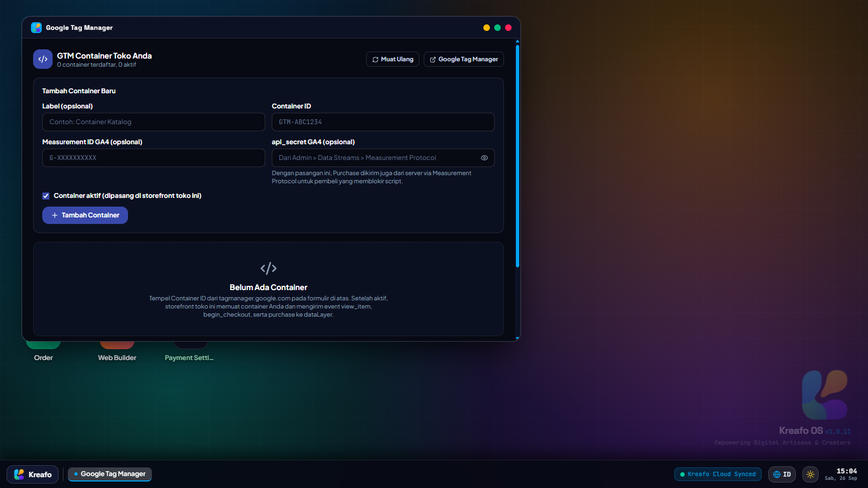Focus the Container ID field

pyautogui.click(x=383, y=122)
